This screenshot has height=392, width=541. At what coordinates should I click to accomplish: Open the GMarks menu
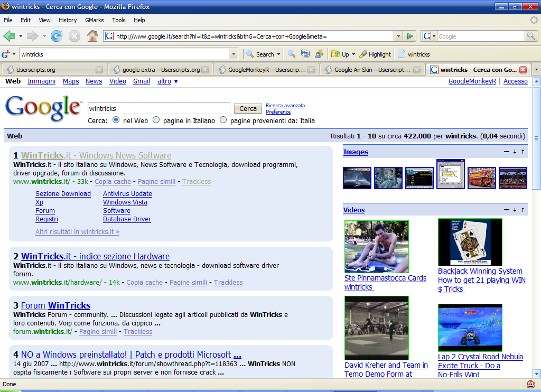point(95,20)
